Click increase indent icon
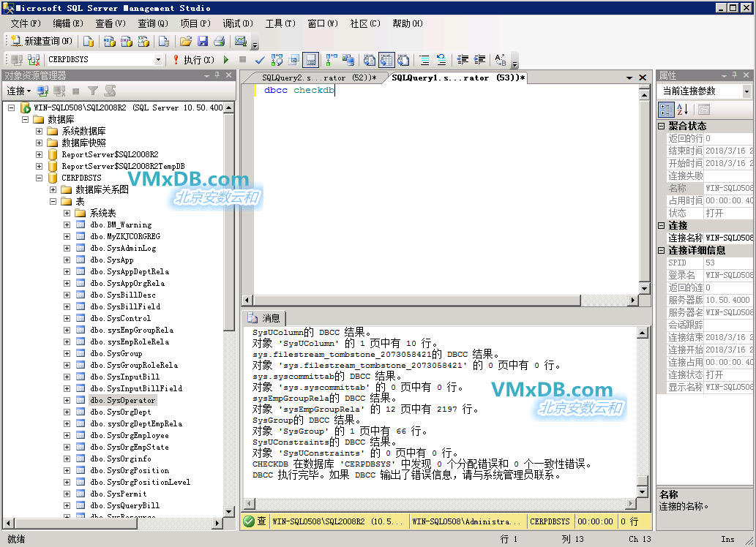 [479, 60]
